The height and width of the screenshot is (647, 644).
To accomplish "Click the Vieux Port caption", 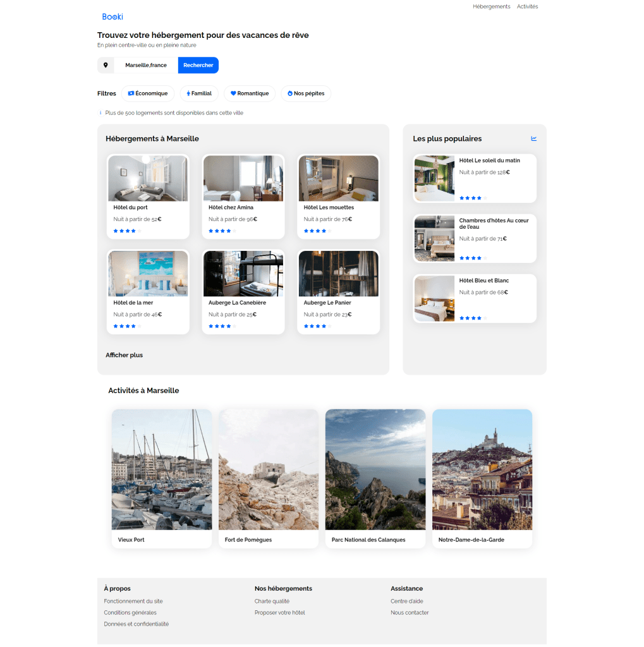I will click(x=131, y=540).
